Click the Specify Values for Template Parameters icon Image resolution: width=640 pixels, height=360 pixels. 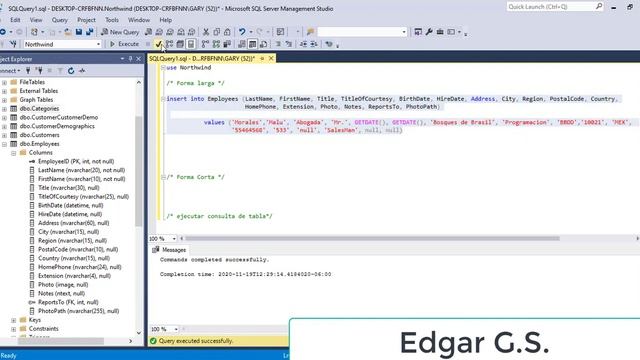[329, 44]
